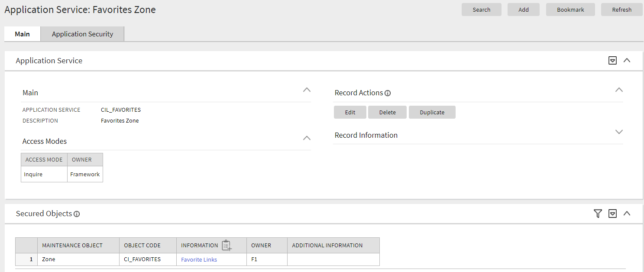
Task: Select the Main tab
Action: point(22,34)
